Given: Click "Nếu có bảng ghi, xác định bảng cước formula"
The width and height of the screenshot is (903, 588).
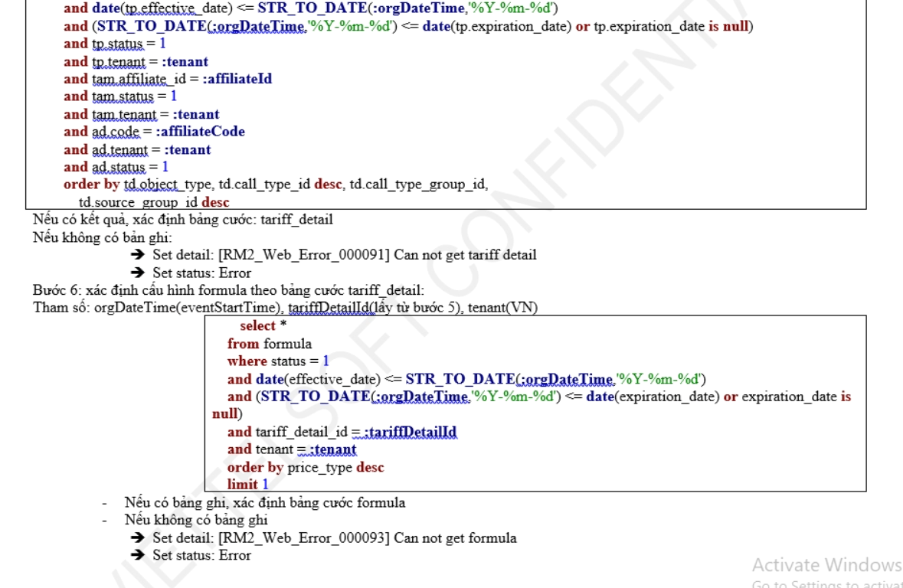Looking at the screenshot, I should coord(264,503).
